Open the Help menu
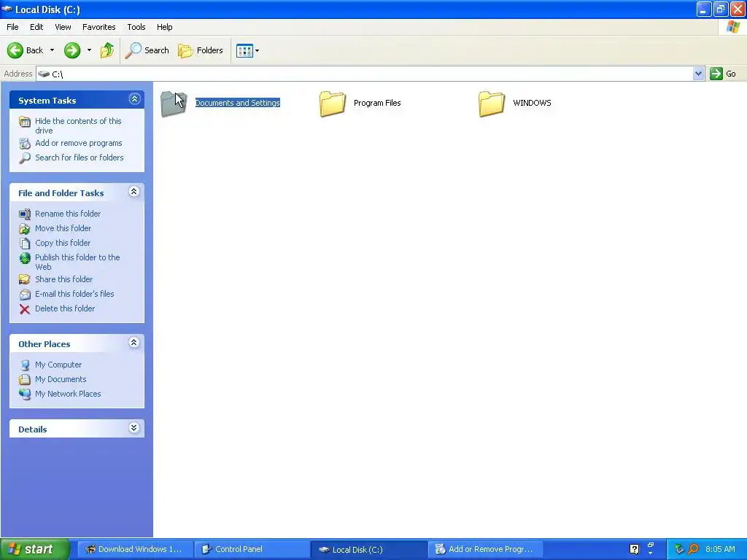Screen dimensions: 747x560 (x=165, y=27)
